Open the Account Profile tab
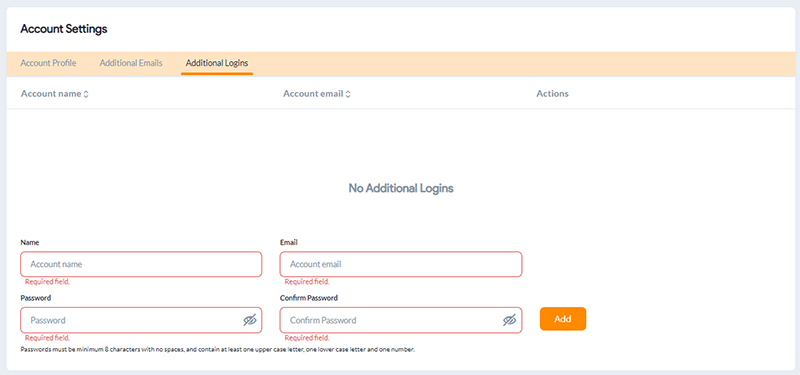800x375 pixels. click(48, 63)
